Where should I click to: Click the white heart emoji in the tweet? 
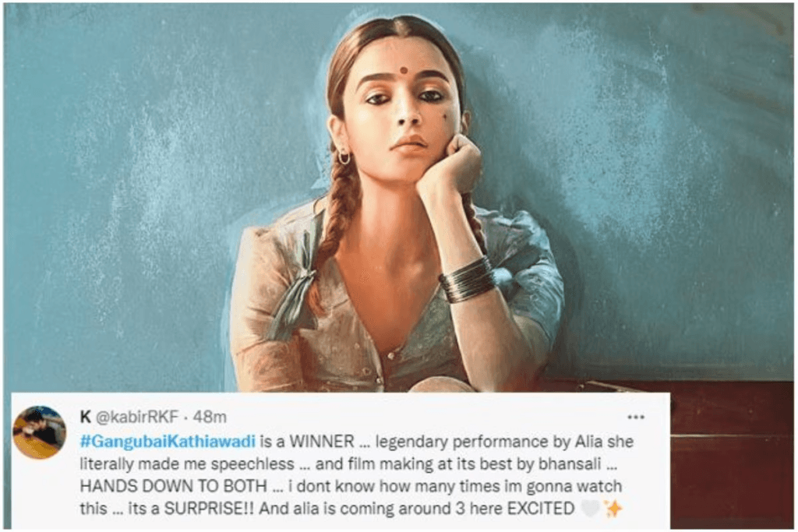[591, 508]
